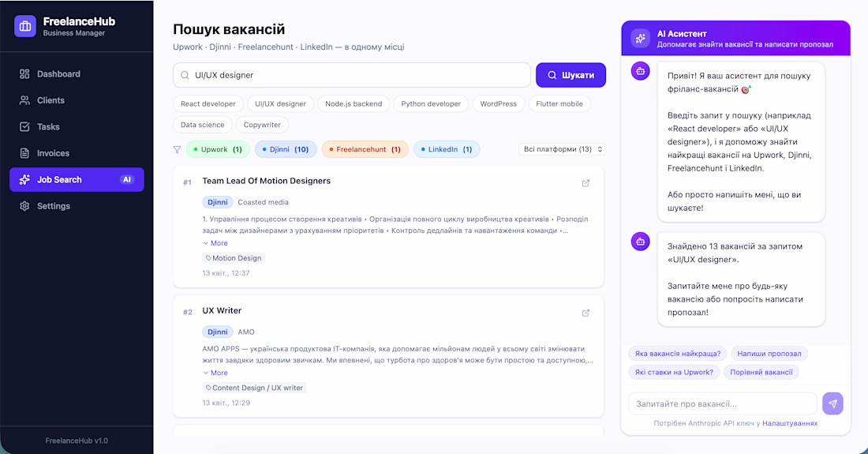The image size is (868, 454).
Task: Click the Content Design / UX writer tag
Action: (x=254, y=388)
